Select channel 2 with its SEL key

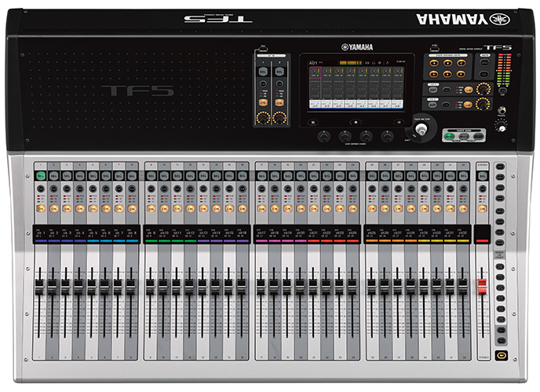pyautogui.click(x=53, y=176)
